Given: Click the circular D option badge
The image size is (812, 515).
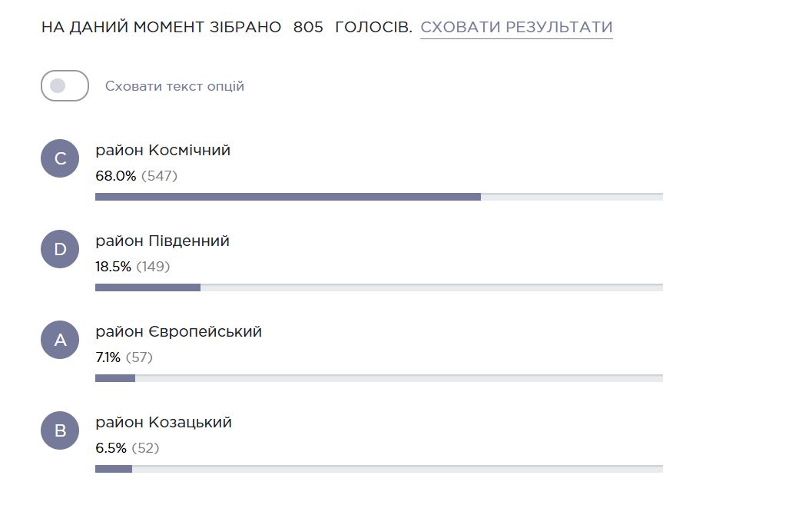Looking at the screenshot, I should click(x=60, y=249).
